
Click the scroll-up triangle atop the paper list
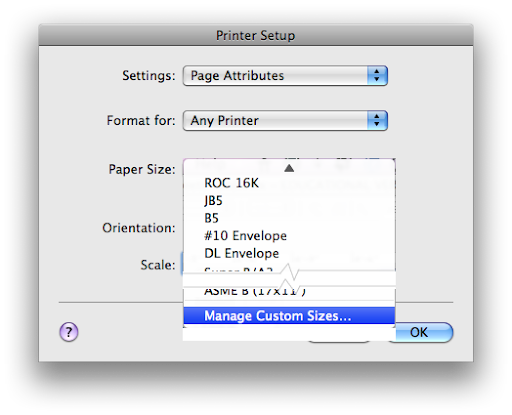289,168
